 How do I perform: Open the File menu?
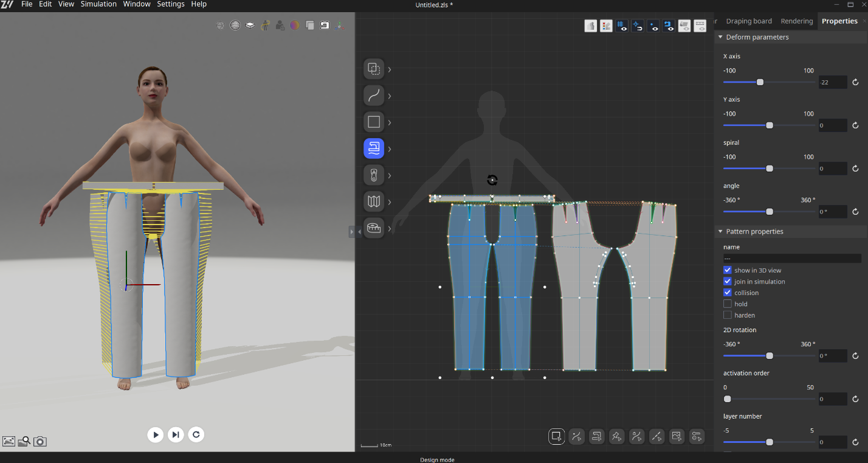click(27, 4)
